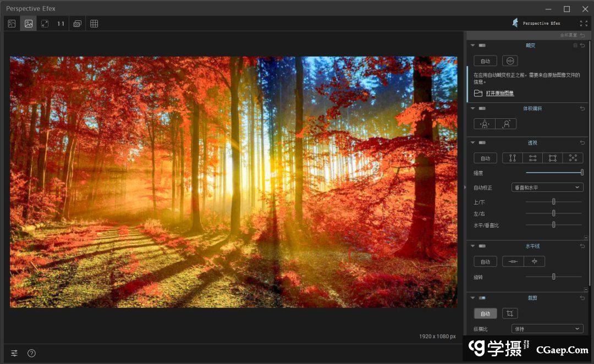594x364 pixels.
Task: Open the 纵横比 dropdown
Action: (x=547, y=329)
